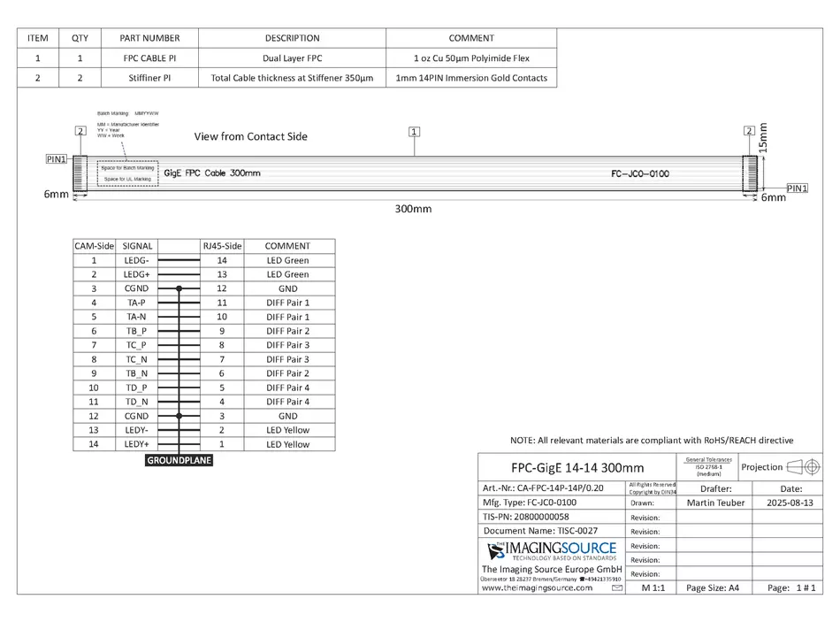Select item balloon 1 above the cable center
The height and width of the screenshot is (622, 840).
point(414,132)
